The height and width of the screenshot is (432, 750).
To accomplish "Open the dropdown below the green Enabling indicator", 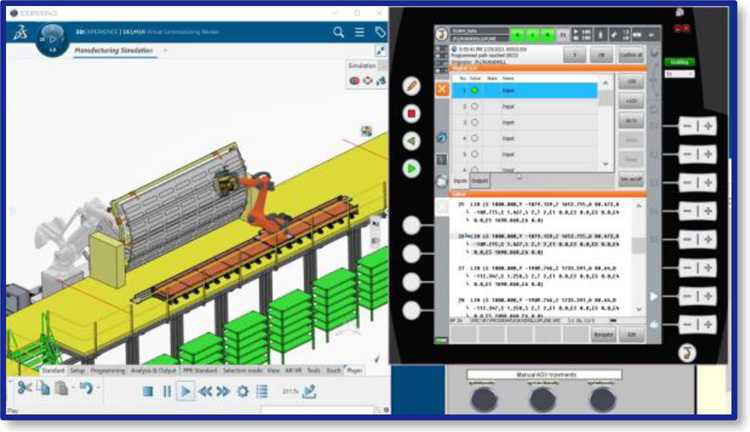I will click(x=680, y=73).
